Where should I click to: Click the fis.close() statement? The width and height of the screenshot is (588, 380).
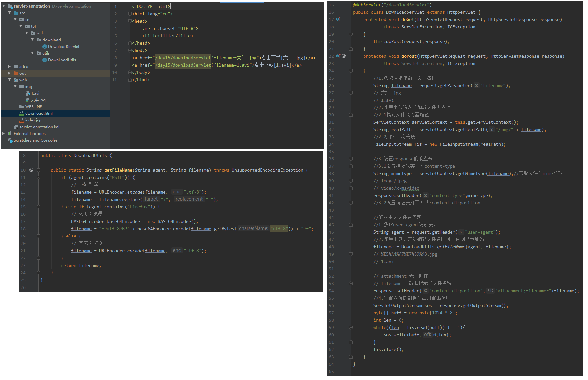coord(388,349)
